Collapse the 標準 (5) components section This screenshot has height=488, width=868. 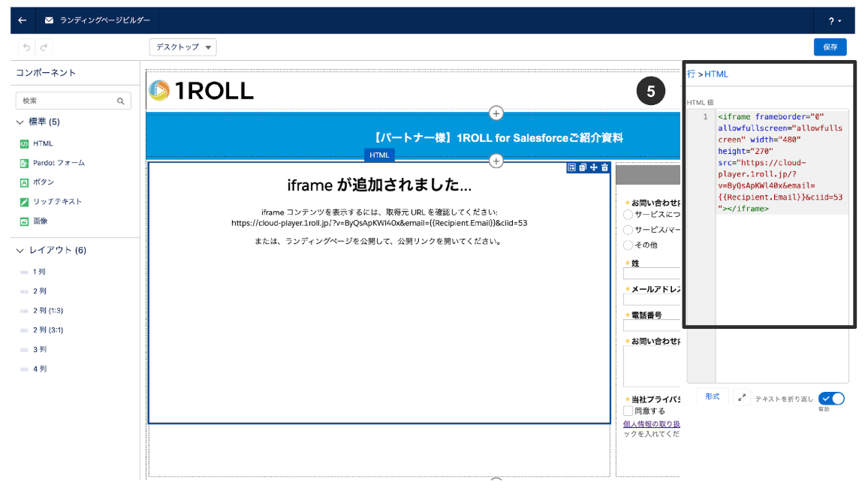pyautogui.click(x=18, y=121)
